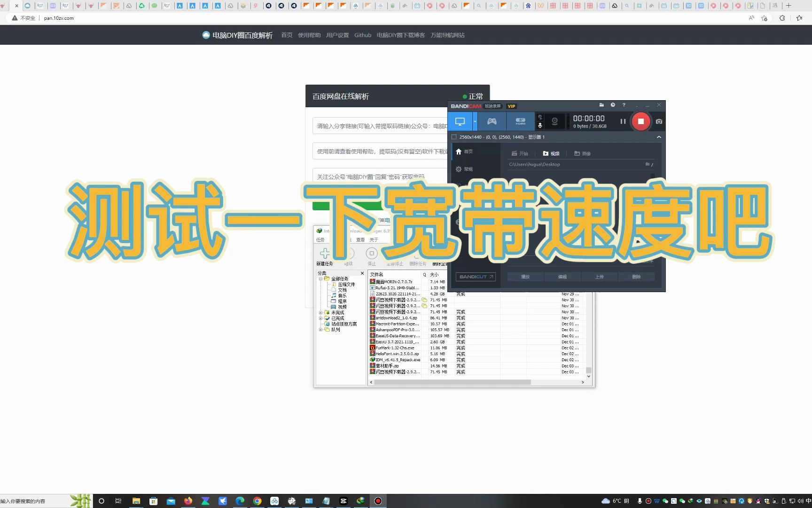812x508 pixels.
Task: Switch to the 开始 tab in Bandicam
Action: (520, 153)
